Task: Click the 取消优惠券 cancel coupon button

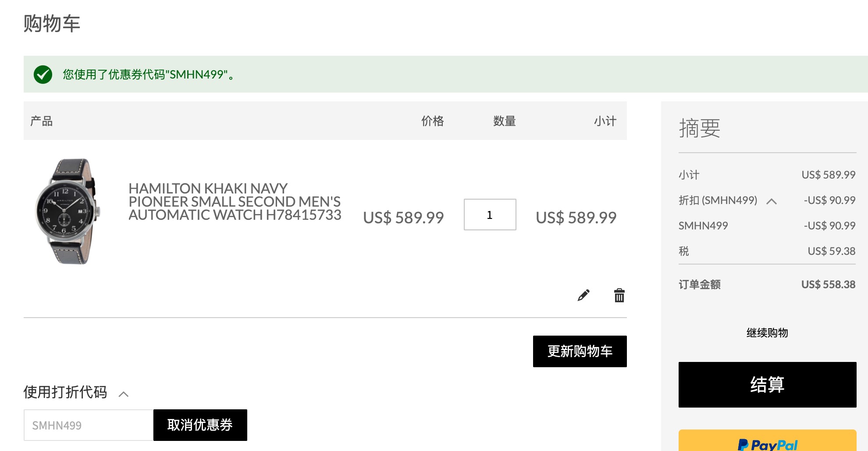Action: 200,425
